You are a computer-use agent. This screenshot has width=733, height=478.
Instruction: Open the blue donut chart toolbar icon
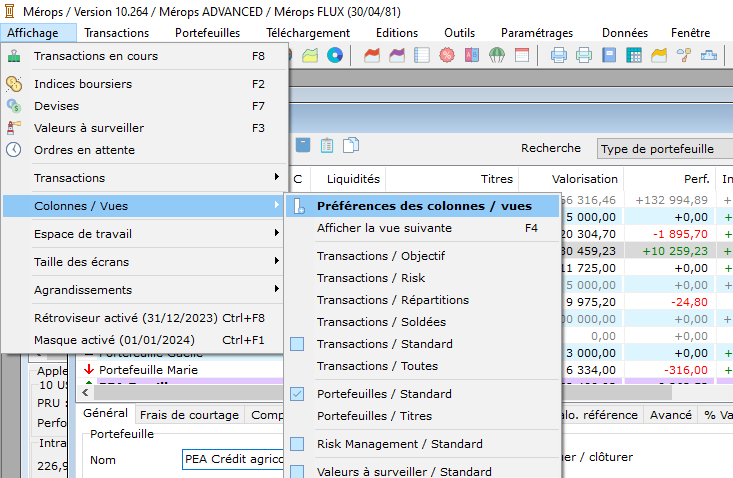[335, 56]
